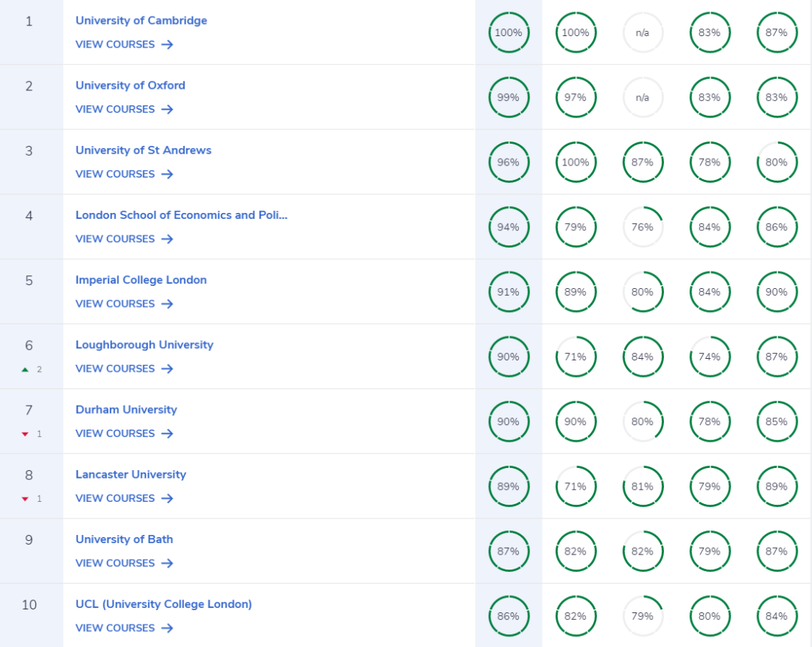Visit the Imperial College London page

(x=141, y=280)
